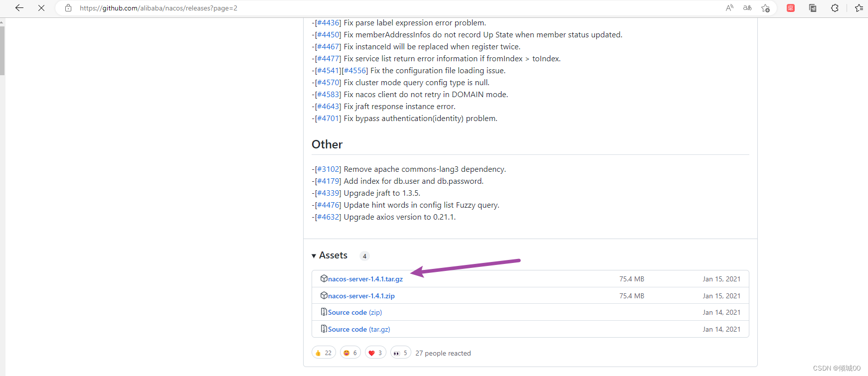The width and height of the screenshot is (868, 376).
Task: Open issue #4643 link
Action: (x=328, y=107)
